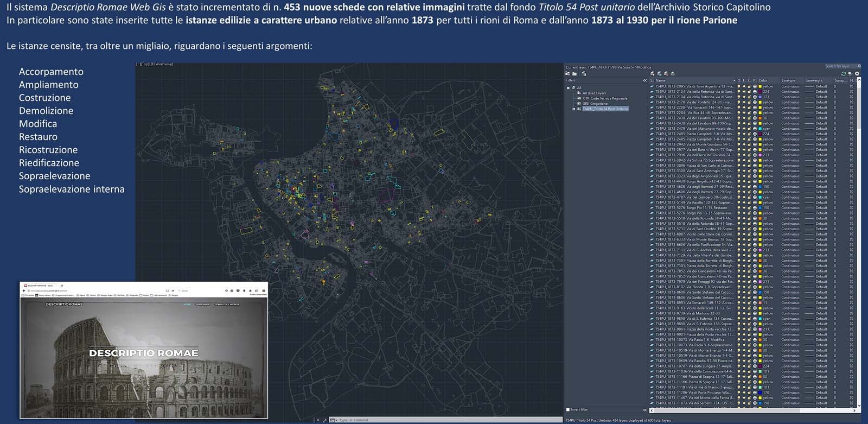Viewport: 868px width, 424px height.
Task: Click the New Property Filter icon
Action: point(568,73)
